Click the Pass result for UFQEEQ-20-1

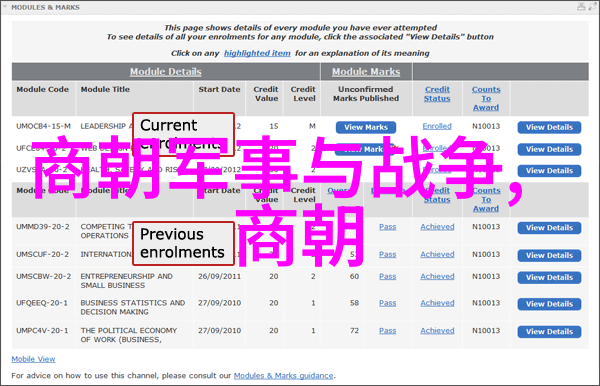[388, 303]
